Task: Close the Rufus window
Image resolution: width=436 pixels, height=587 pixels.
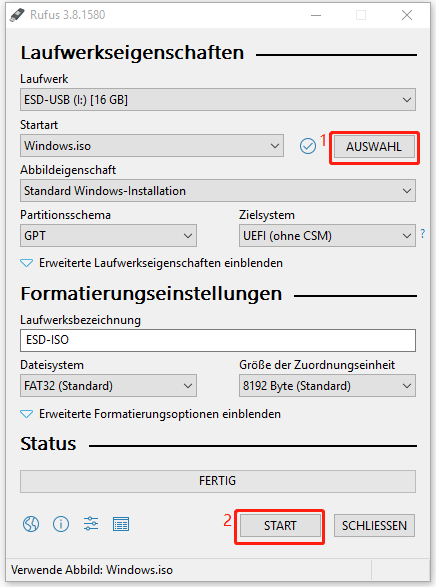Action: click(x=407, y=15)
